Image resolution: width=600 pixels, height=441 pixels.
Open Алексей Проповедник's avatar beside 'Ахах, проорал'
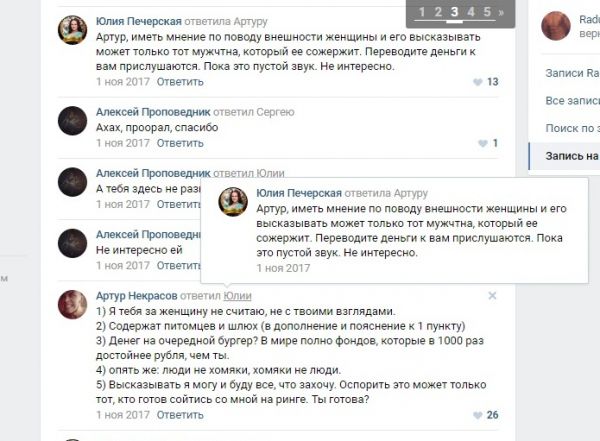[x=73, y=121]
